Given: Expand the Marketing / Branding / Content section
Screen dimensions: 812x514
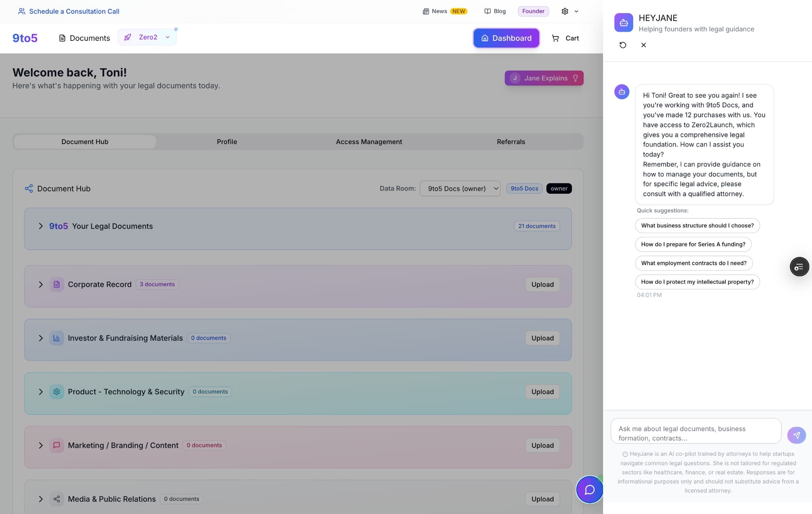Looking at the screenshot, I should click(x=40, y=445).
